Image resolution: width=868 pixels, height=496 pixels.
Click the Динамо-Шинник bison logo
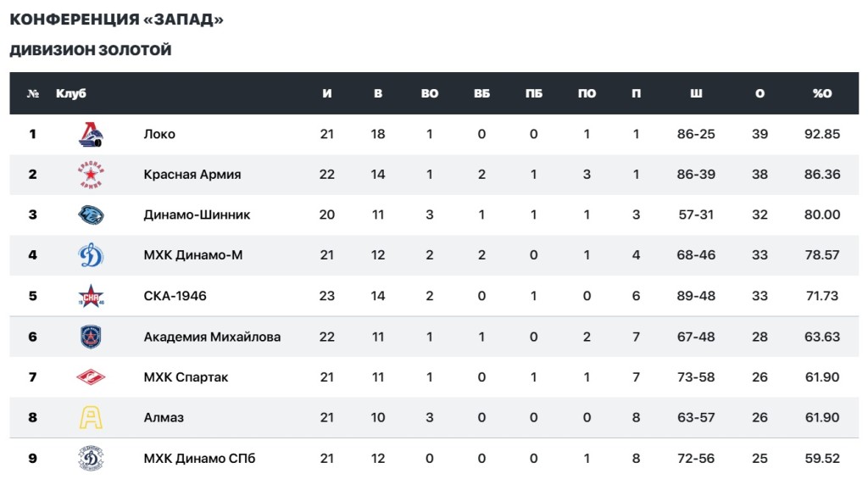91,215
